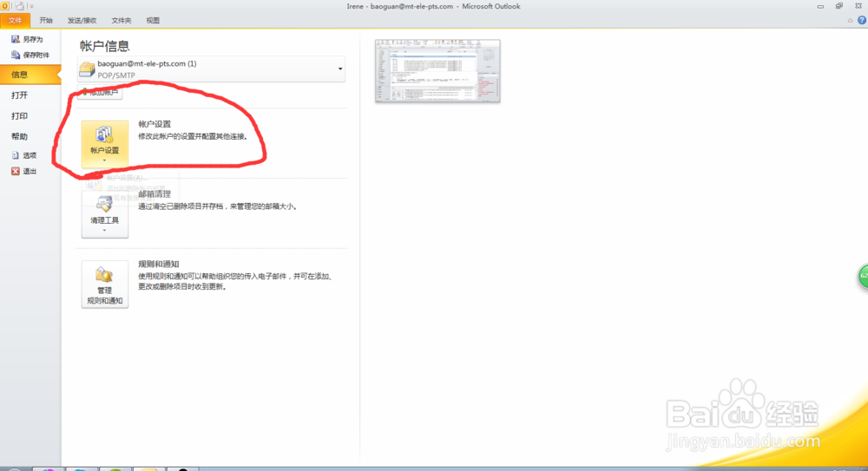The image size is (868, 471).
Task: Click 管理规则和通知 manage rules button
Action: (105, 285)
